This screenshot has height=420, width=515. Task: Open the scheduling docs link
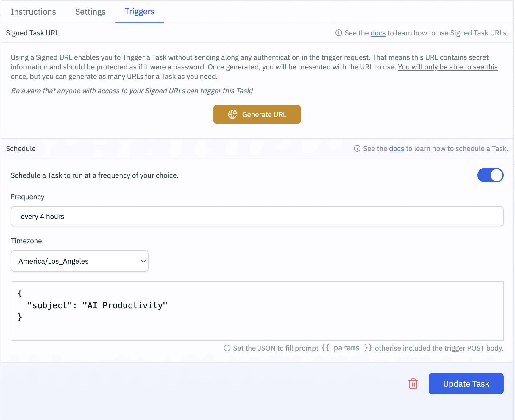pyautogui.click(x=396, y=148)
